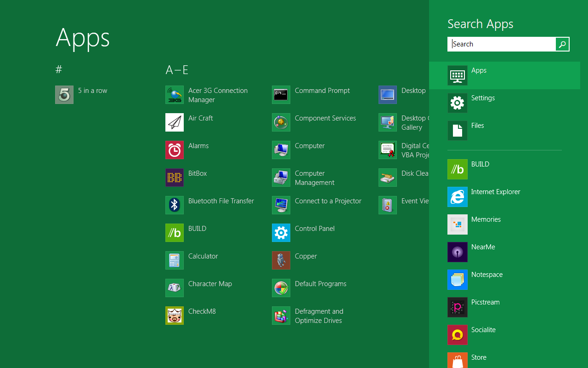The width and height of the screenshot is (588, 368).
Task: Open the Control Panel gear icon
Action: [281, 233]
